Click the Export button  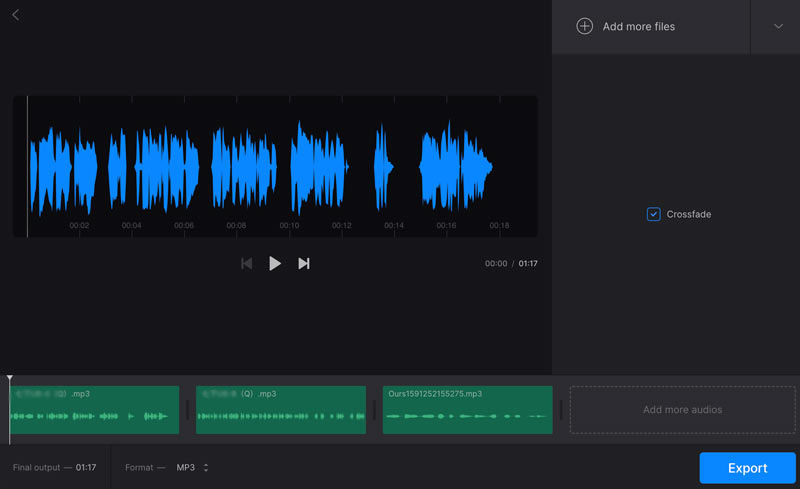pos(747,468)
